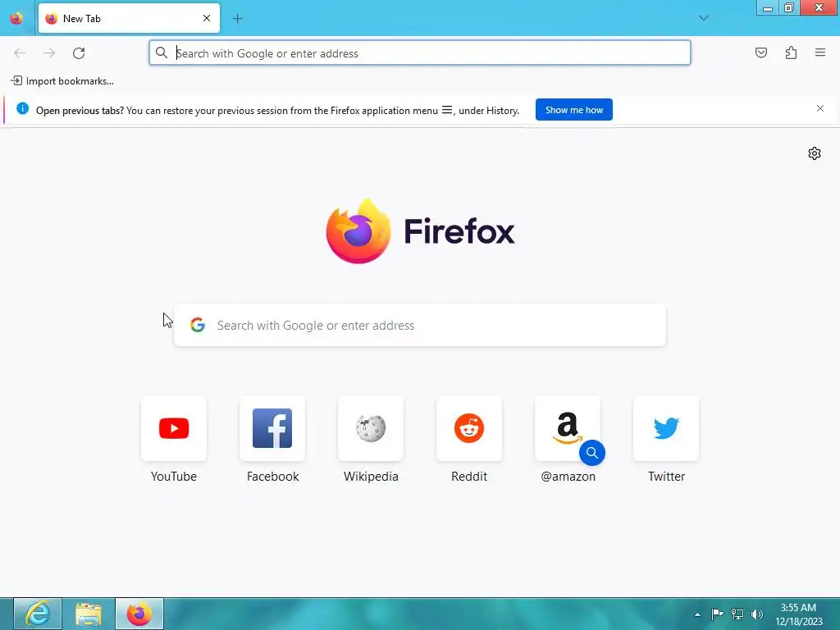Open Save to Pocket button
Screen dimensions: 840x630
point(760,52)
